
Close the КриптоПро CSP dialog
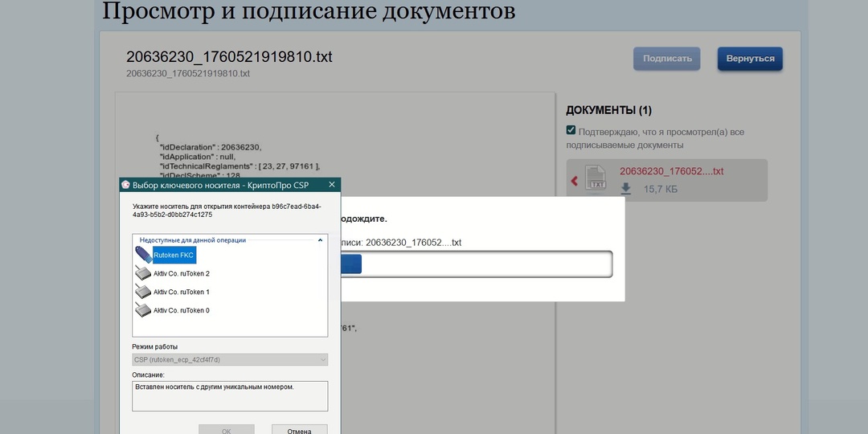[x=332, y=185]
